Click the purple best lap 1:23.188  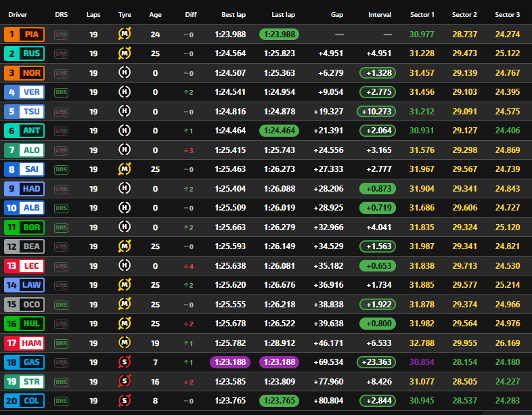pos(230,362)
